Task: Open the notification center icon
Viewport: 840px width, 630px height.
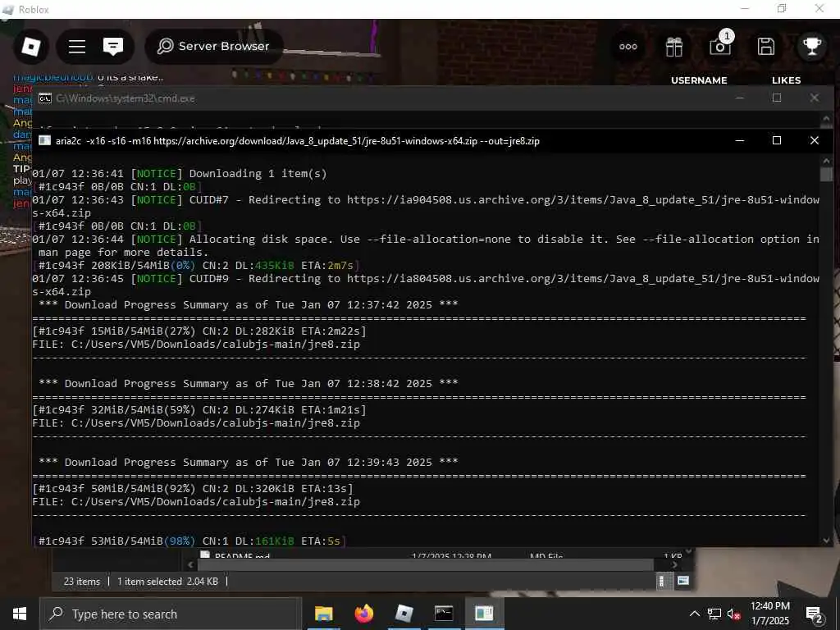Action: pyautogui.click(x=815, y=614)
